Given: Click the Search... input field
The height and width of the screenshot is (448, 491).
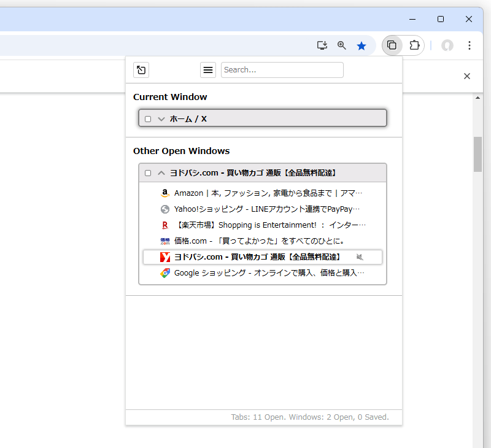Looking at the screenshot, I should [x=282, y=70].
